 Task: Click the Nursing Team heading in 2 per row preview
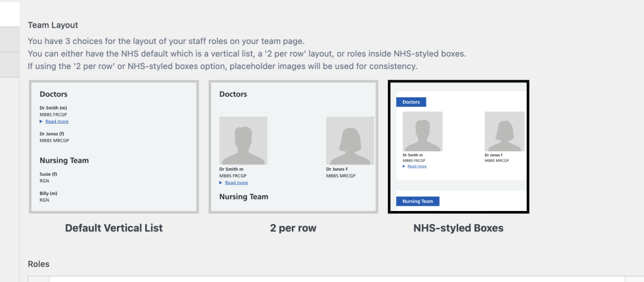[x=243, y=197]
